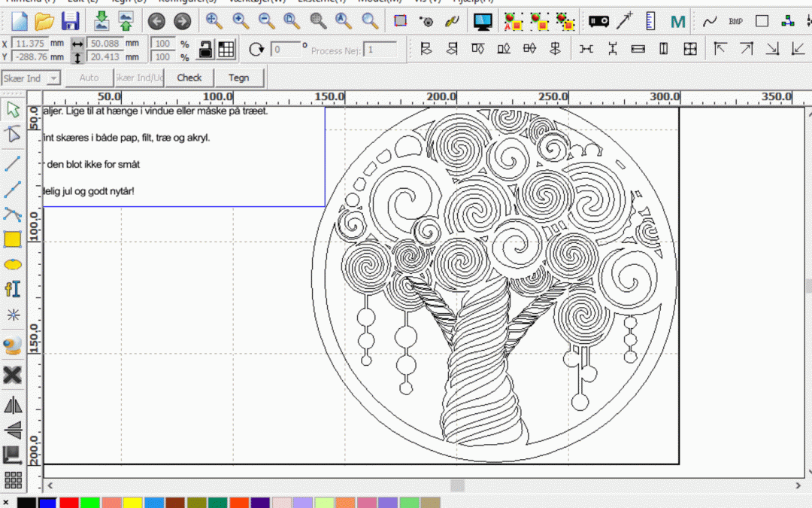The image size is (812, 508).
Task: Click the X position value field
Action: [29, 44]
